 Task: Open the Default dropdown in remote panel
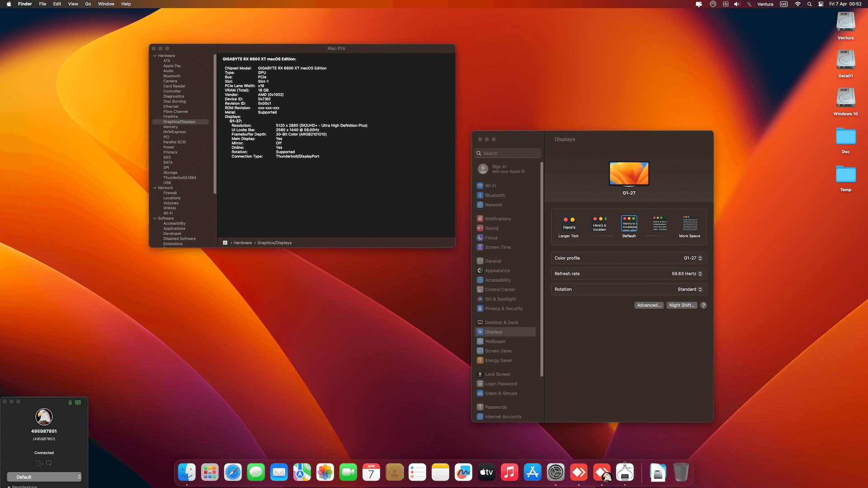click(x=44, y=477)
